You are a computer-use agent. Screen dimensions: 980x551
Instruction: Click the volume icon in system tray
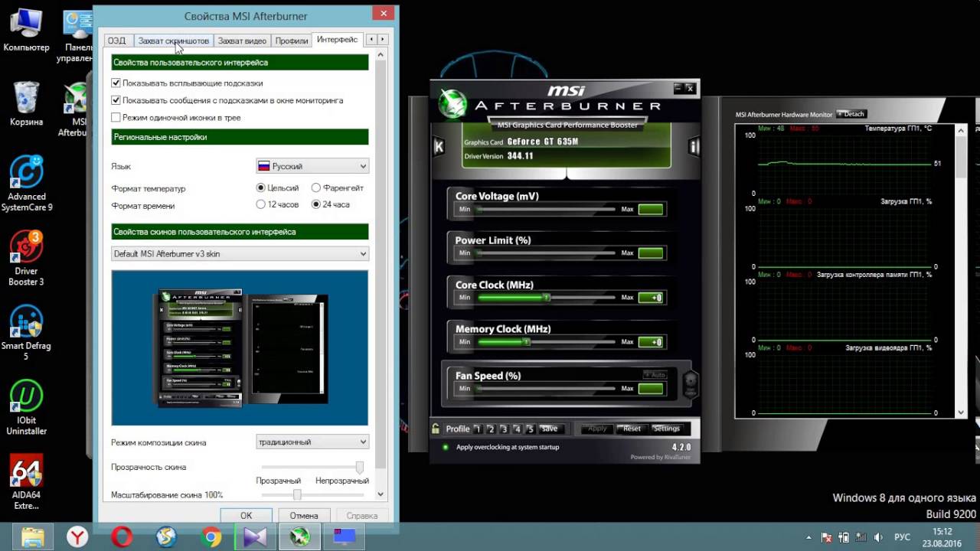point(878,537)
